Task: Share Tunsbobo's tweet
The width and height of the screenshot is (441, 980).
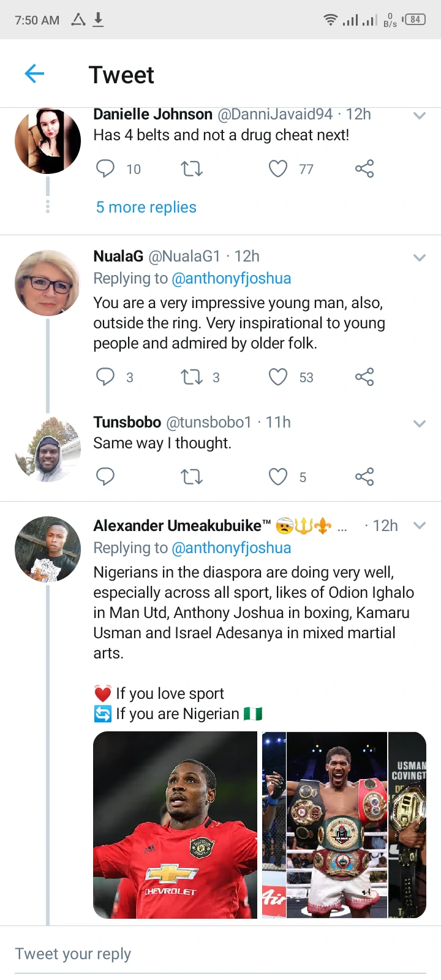Action: point(364,477)
